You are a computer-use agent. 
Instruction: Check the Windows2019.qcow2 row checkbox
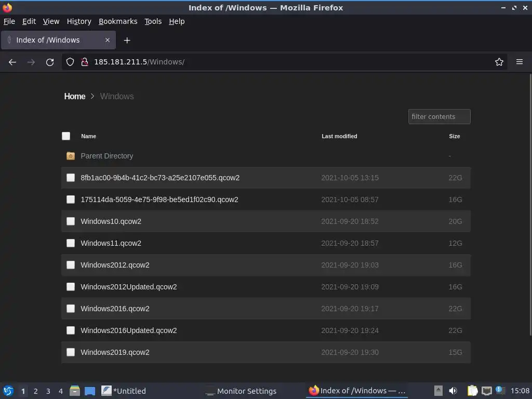[71, 352]
